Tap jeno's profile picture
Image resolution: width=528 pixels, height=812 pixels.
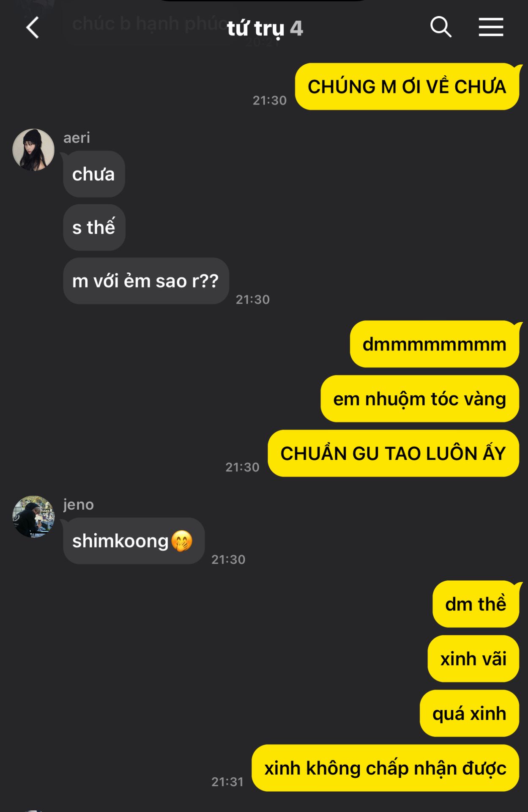click(x=33, y=516)
